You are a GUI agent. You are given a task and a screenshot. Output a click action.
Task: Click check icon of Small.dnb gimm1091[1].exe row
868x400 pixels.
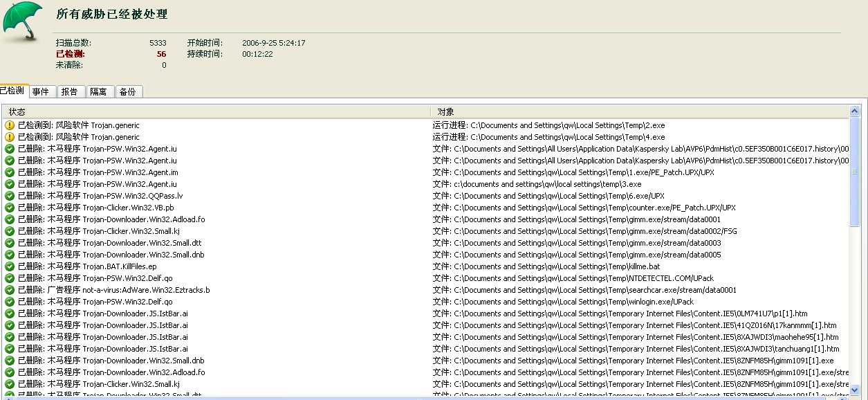tap(10, 361)
